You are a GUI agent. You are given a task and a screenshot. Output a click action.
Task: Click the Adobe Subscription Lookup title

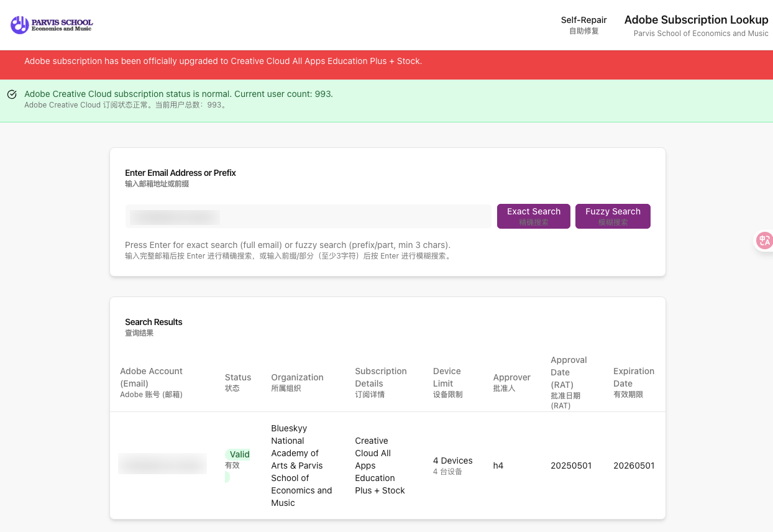click(x=696, y=20)
